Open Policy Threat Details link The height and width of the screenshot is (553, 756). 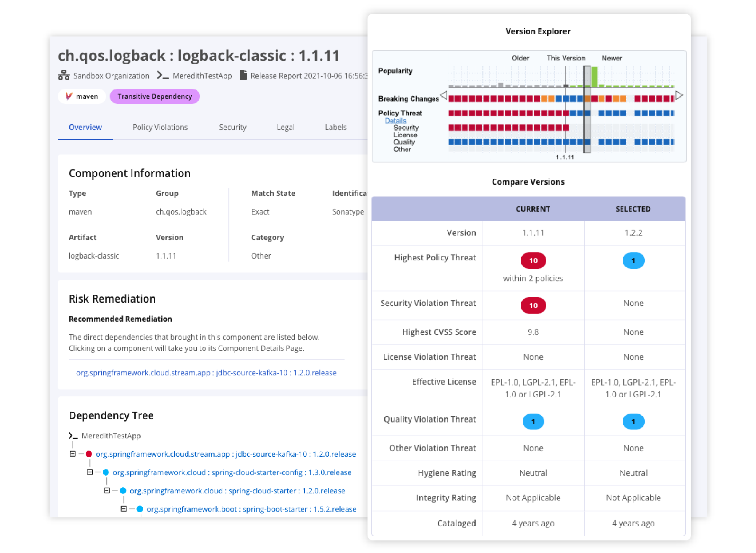[395, 121]
